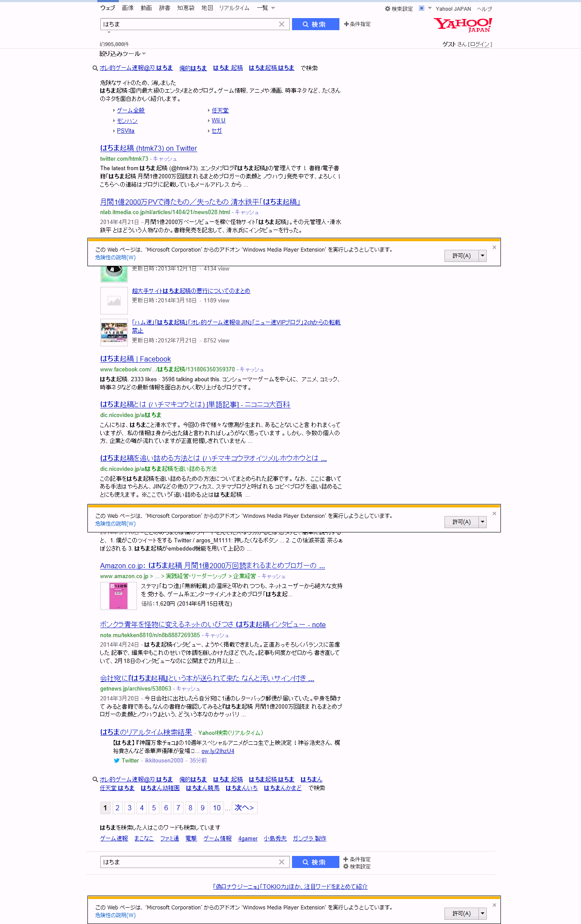Switch to the 動画 search tab
This screenshot has height=924, width=581.
[x=146, y=8]
